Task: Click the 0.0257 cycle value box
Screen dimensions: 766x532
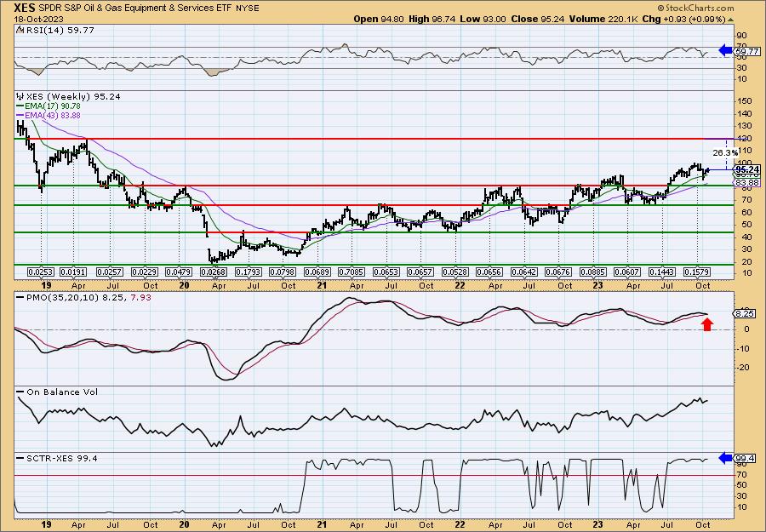Action: pyautogui.click(x=109, y=272)
